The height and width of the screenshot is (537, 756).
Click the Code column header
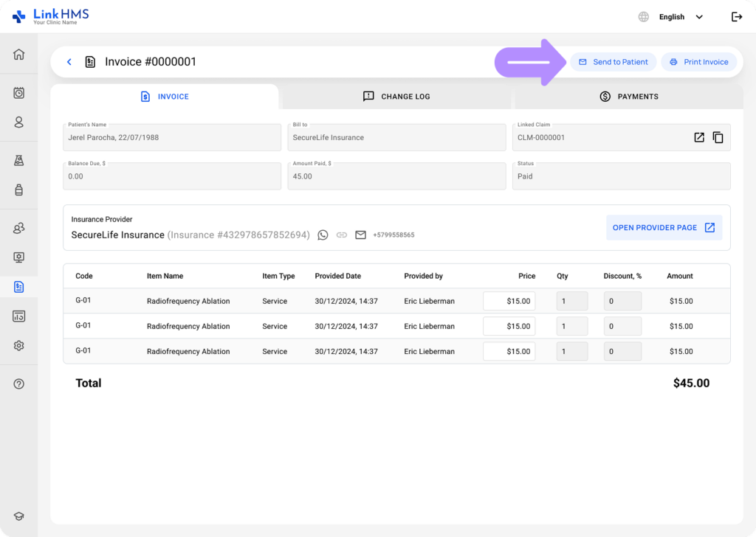pos(84,276)
